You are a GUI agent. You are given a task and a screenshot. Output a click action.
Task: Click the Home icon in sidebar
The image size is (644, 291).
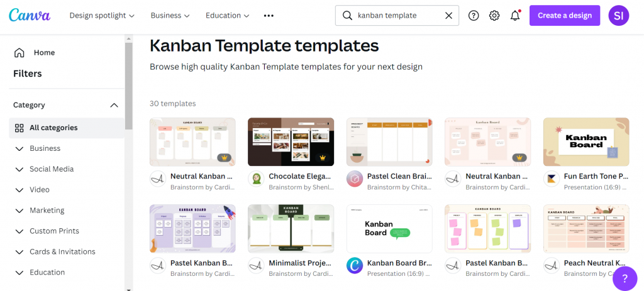tap(19, 53)
